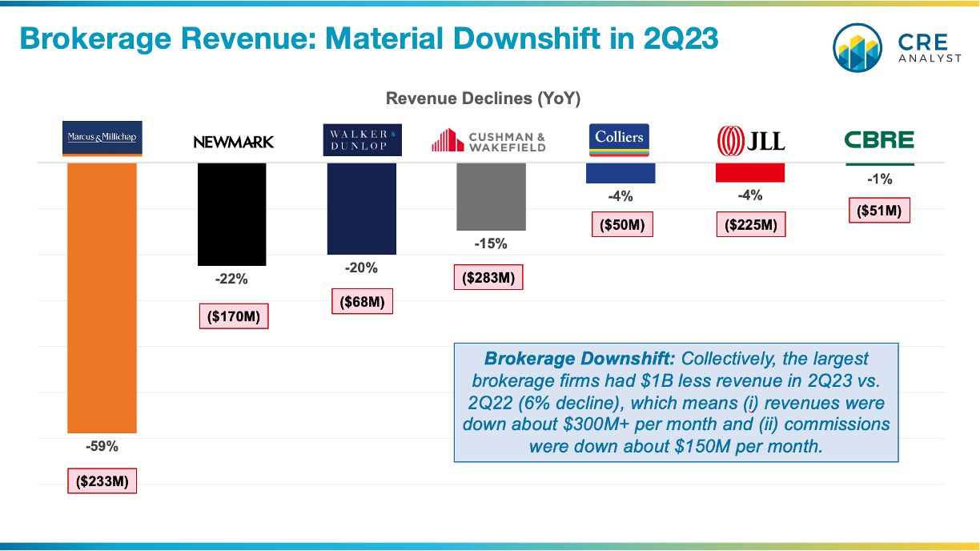Click the -4% label under Colliers

[621, 195]
